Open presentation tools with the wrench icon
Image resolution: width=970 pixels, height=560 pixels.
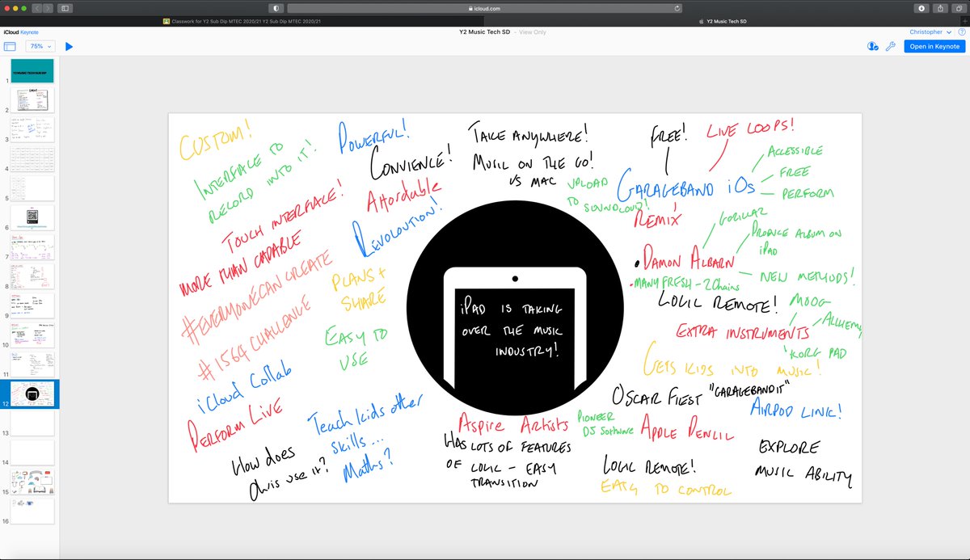point(890,46)
